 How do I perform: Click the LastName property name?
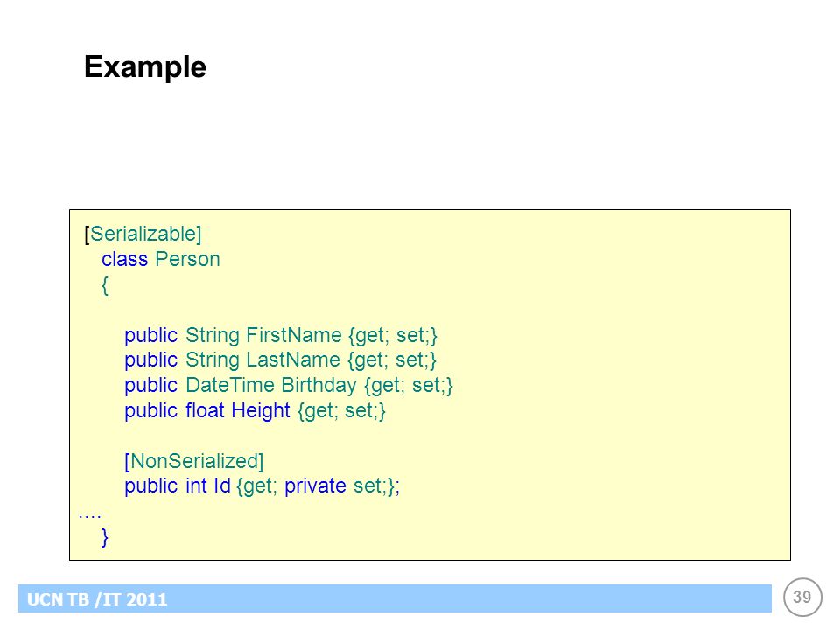tap(293, 360)
